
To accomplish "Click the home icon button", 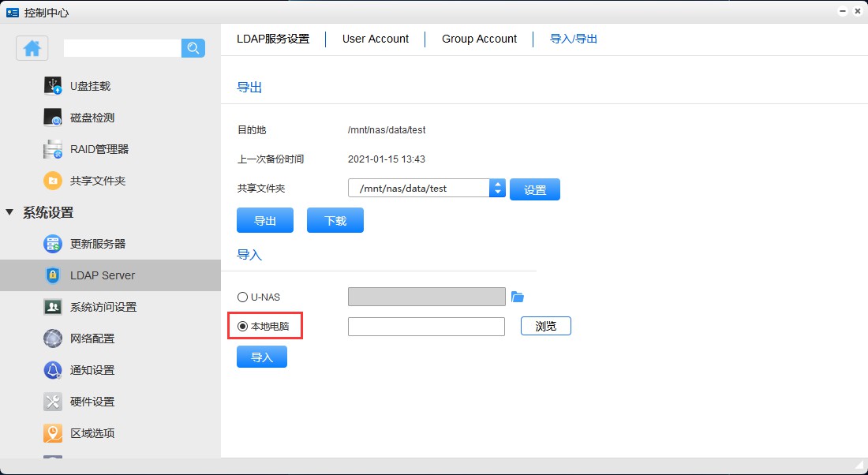I will coord(32,48).
